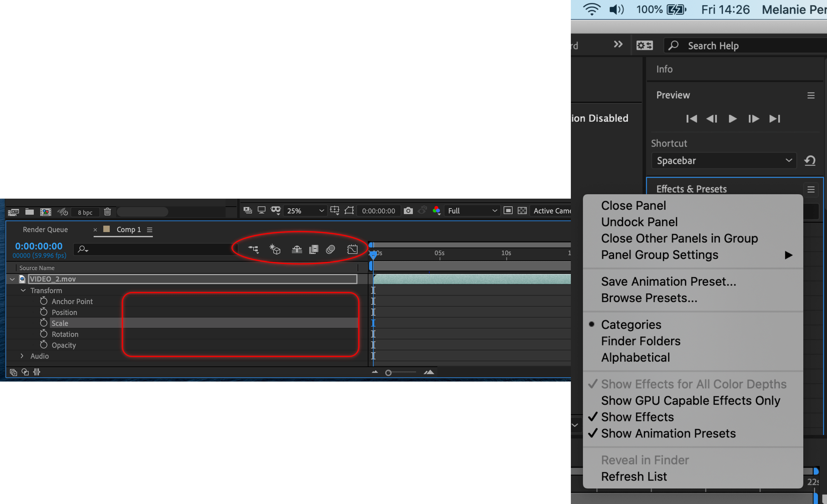
Task: Click Browse Presets in the menu
Action: [x=649, y=298]
